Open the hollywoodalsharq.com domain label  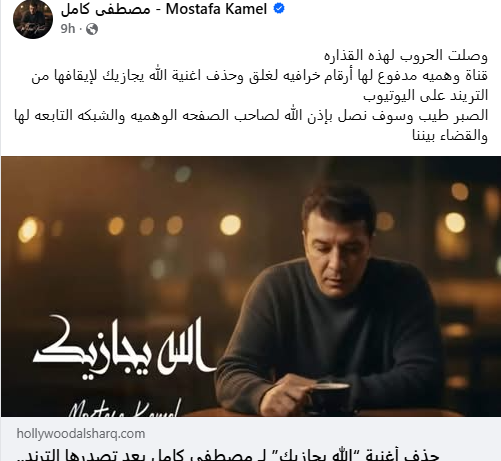81,434
